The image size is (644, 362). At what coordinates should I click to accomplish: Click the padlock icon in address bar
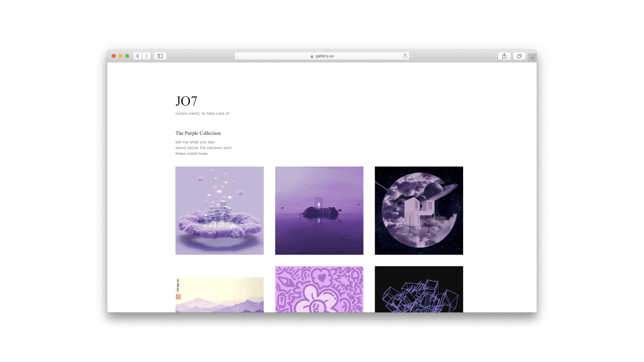tap(312, 56)
